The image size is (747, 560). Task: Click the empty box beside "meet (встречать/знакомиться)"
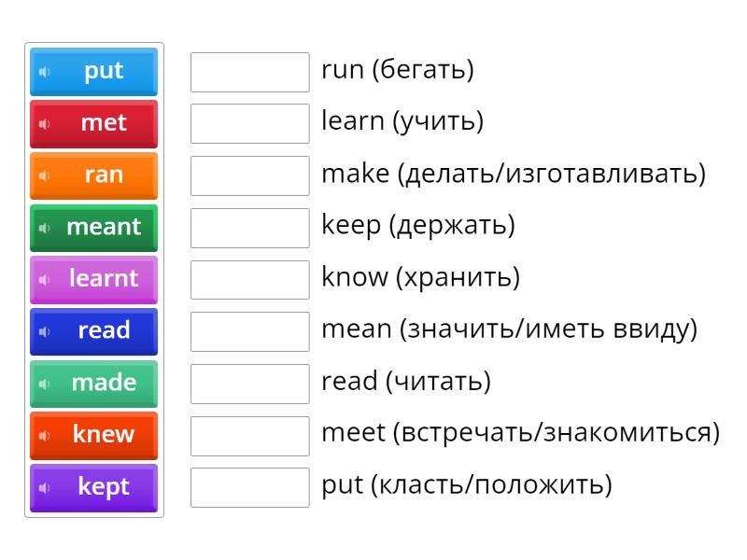(248, 434)
